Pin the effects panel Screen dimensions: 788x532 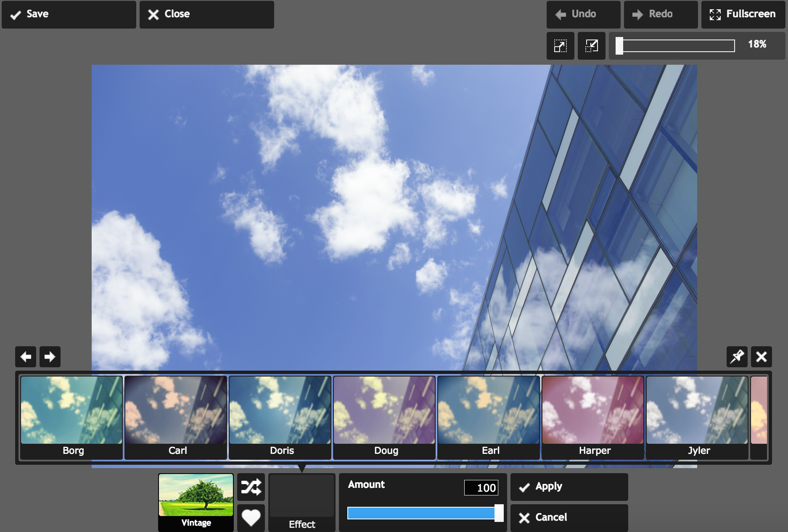[x=737, y=357]
